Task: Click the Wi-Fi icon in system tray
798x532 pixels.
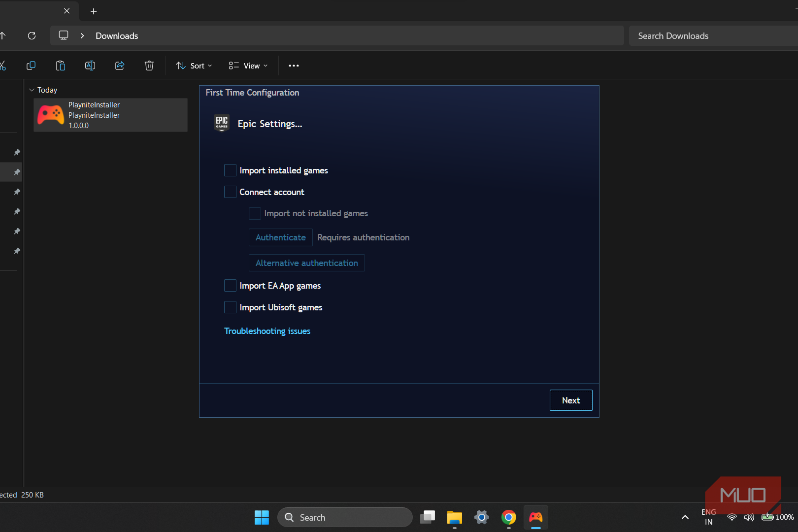Action: coord(732,517)
